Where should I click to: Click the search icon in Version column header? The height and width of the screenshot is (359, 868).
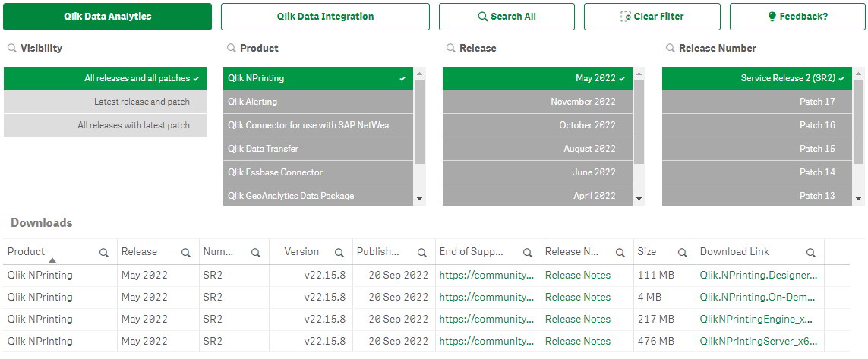click(x=339, y=253)
